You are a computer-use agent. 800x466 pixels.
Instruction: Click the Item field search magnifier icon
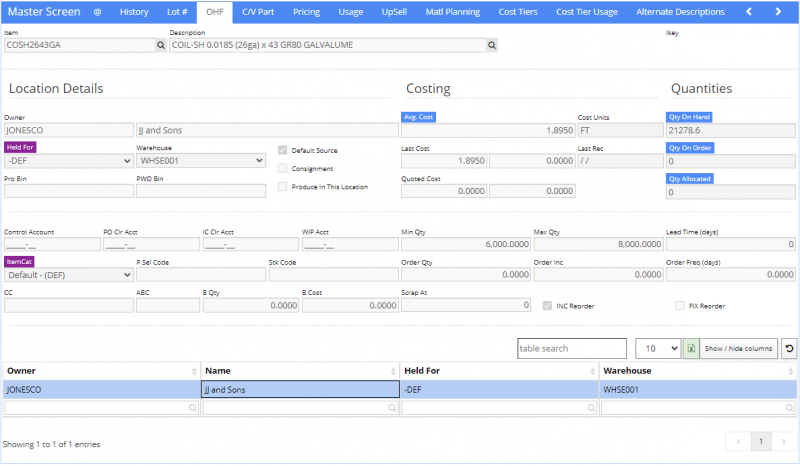[161, 46]
